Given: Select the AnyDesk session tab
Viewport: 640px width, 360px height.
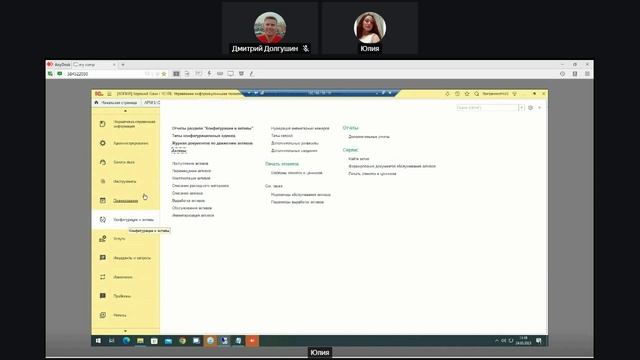Looking at the screenshot, I should [95, 64].
